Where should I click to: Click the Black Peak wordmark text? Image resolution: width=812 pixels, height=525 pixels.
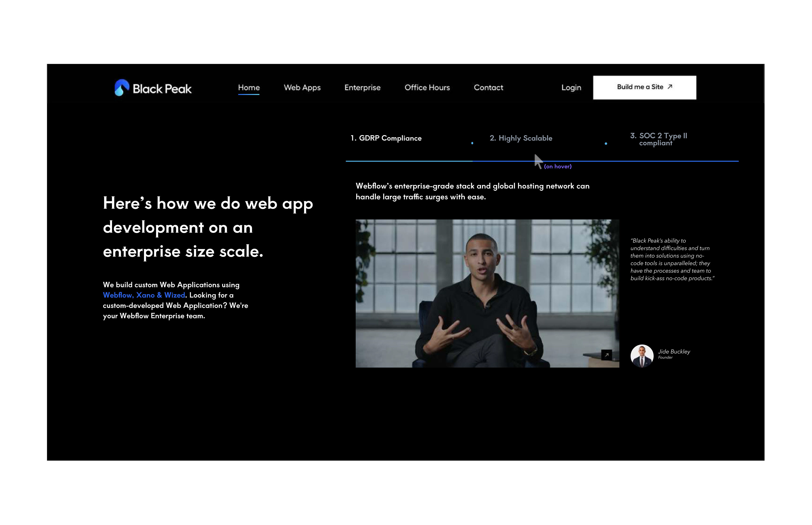pyautogui.click(x=162, y=89)
